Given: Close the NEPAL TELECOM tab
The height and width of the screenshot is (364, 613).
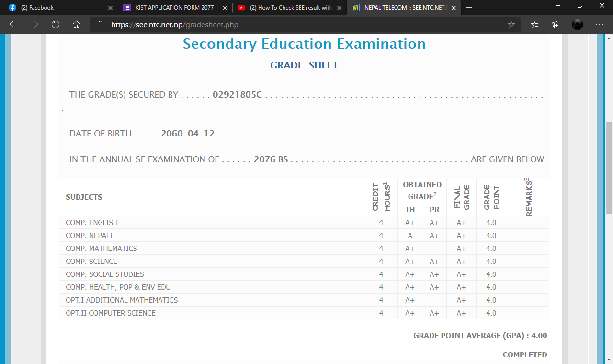Looking at the screenshot, I should (x=454, y=8).
